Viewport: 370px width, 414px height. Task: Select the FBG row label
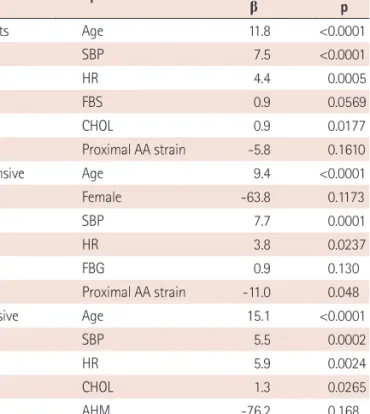[x=93, y=268]
